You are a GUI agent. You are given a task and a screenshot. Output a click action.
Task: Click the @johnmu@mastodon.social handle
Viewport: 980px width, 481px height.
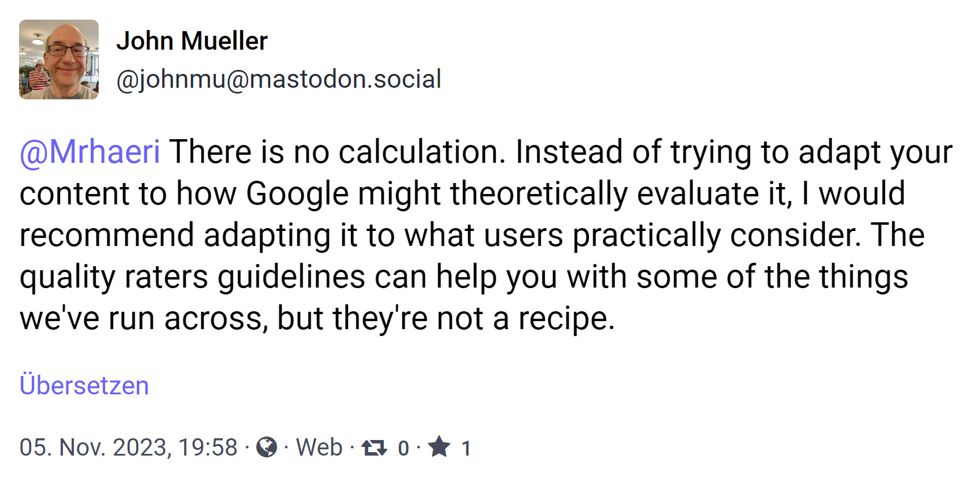[279, 79]
